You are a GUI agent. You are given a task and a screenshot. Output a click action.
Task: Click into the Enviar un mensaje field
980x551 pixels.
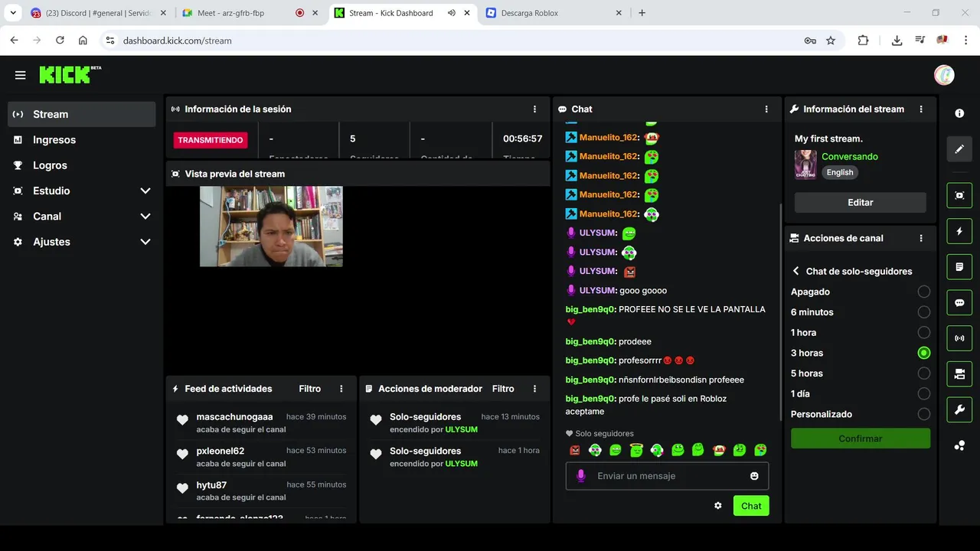point(667,476)
